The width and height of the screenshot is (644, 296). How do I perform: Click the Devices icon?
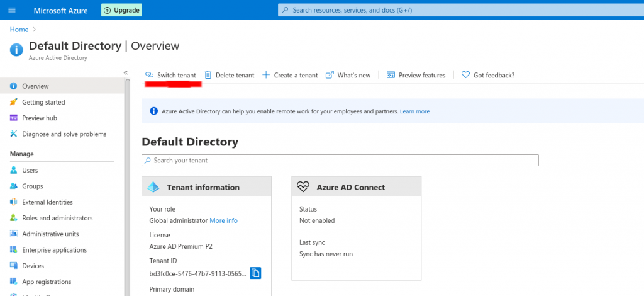14,266
